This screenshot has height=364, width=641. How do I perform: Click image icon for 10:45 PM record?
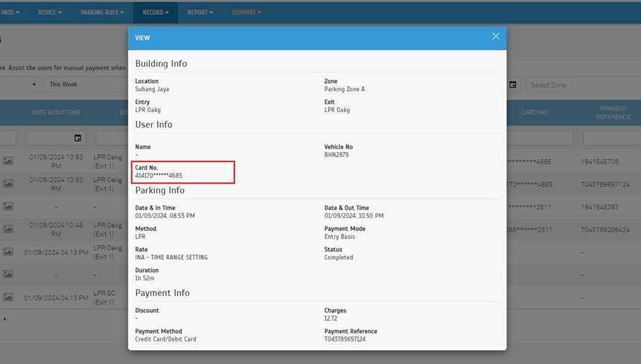(8, 229)
